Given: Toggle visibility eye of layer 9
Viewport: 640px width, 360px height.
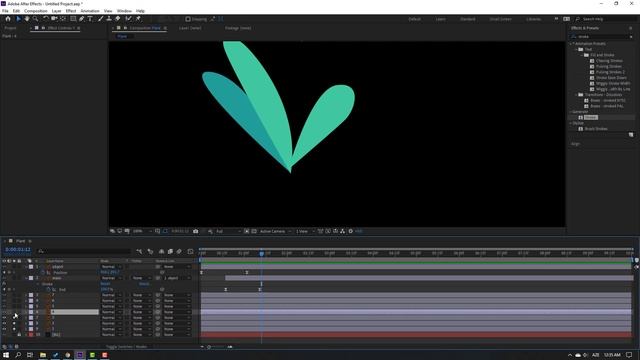Looking at the screenshot, I should pos(4,329).
